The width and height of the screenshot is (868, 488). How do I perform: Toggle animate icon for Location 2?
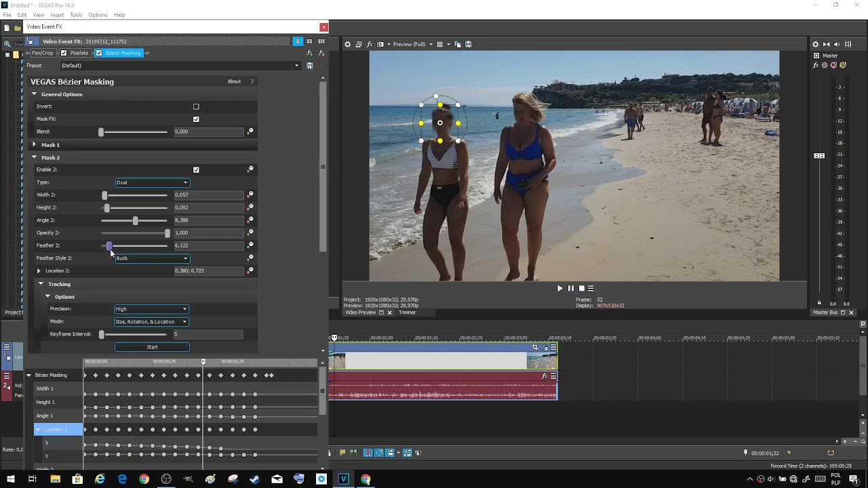click(x=250, y=270)
